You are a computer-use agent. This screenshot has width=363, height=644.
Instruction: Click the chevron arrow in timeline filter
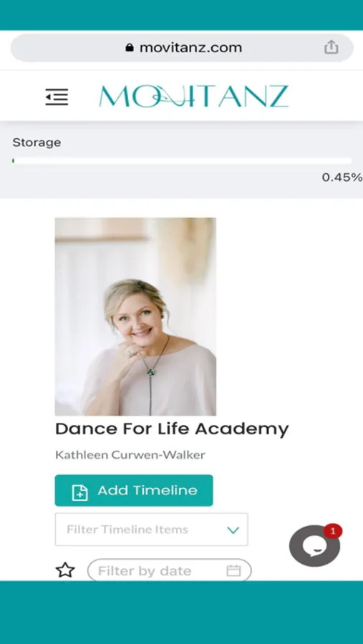pos(233,530)
